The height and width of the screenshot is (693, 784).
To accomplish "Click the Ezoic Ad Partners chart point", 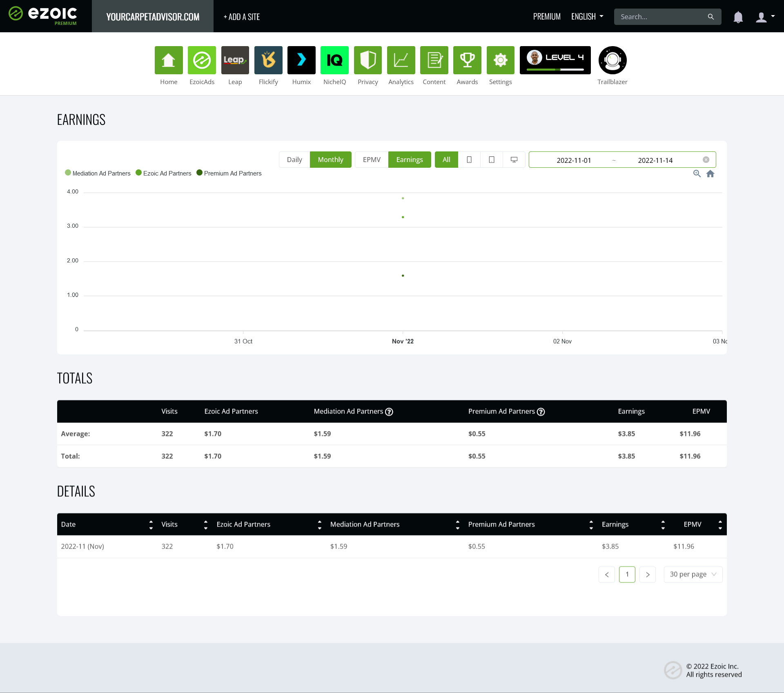I will coord(403,217).
